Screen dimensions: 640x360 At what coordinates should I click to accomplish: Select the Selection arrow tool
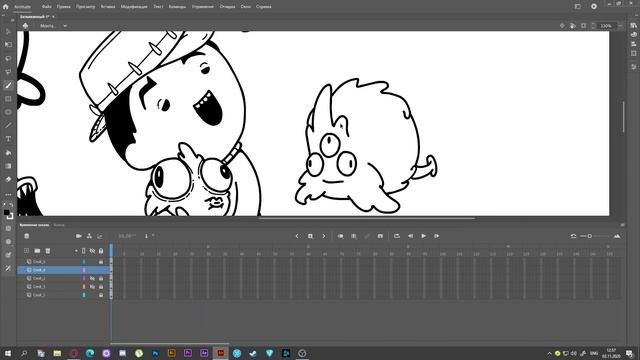[x=8, y=31]
